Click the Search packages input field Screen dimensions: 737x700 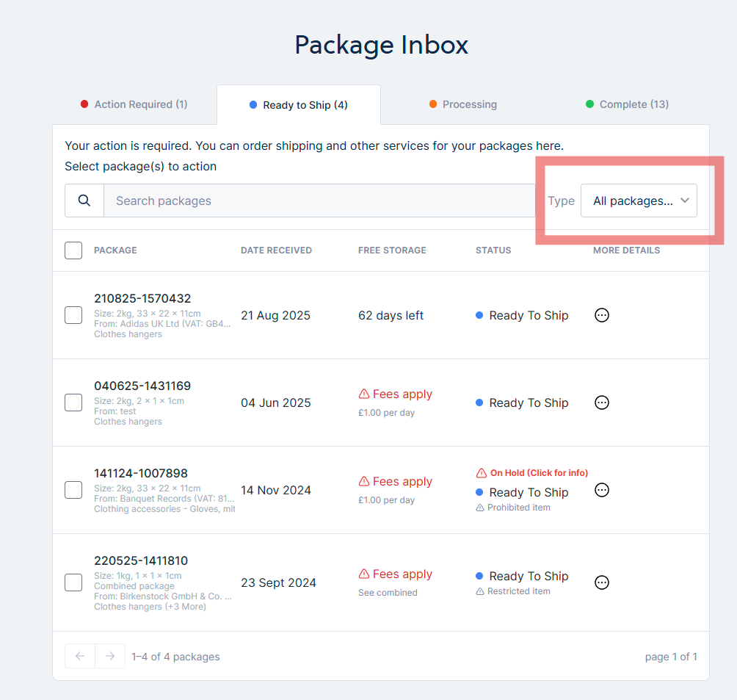tap(319, 201)
